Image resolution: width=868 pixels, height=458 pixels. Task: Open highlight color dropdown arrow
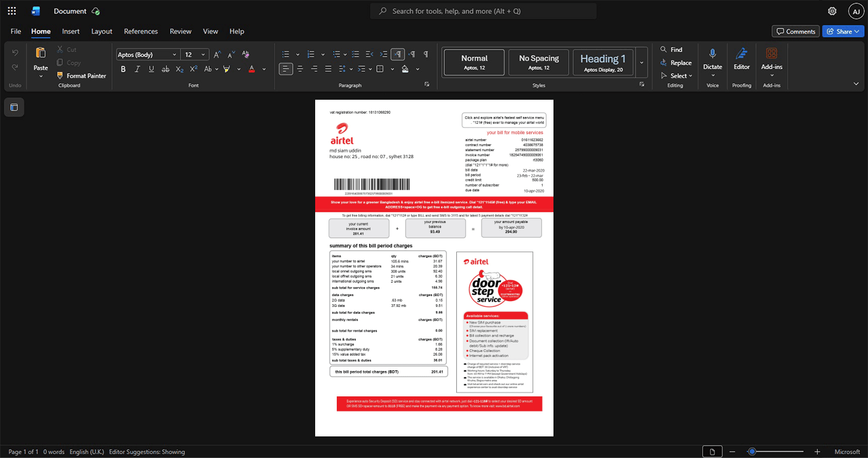239,69
